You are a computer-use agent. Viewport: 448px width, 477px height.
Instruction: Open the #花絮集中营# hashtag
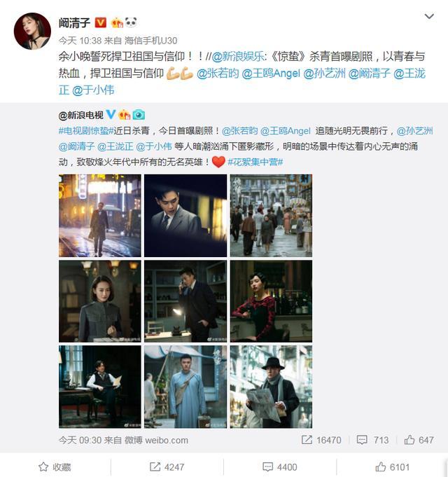(255, 162)
